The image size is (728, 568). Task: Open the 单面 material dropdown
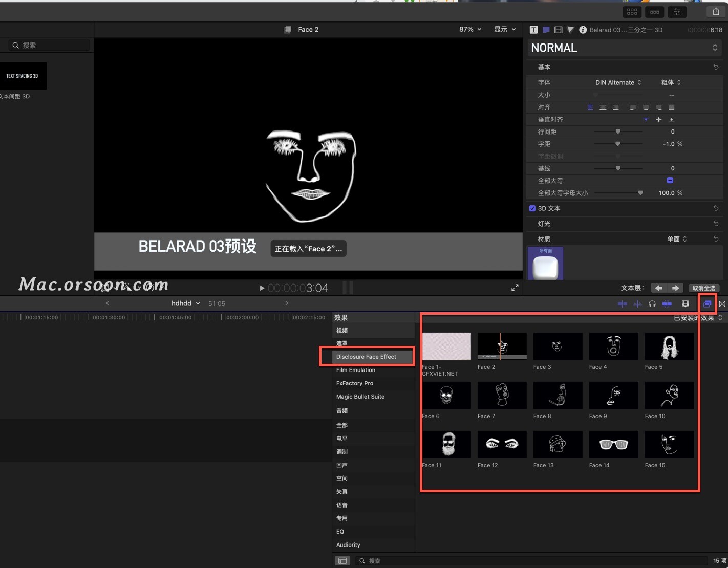click(x=677, y=239)
